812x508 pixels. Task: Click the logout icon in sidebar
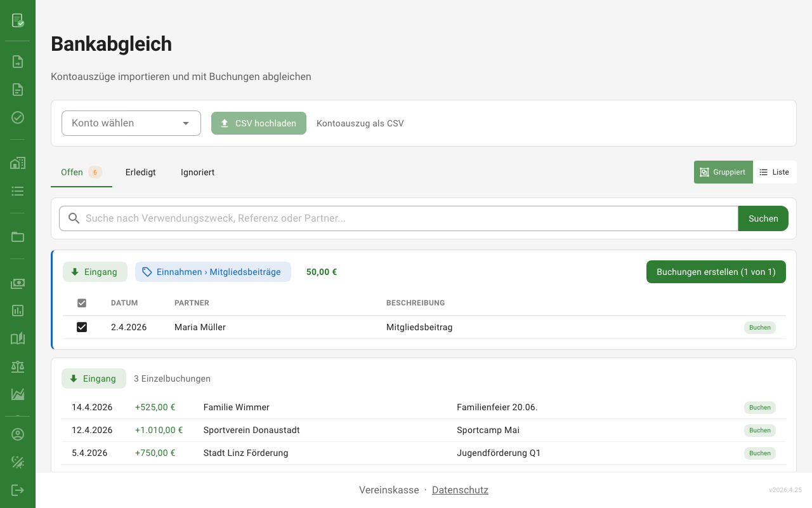18,490
